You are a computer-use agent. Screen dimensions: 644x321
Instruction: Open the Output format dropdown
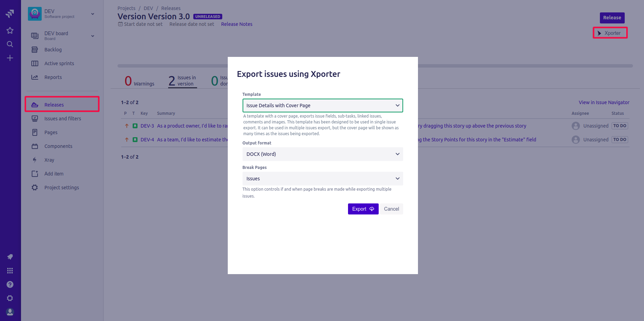[x=323, y=154]
